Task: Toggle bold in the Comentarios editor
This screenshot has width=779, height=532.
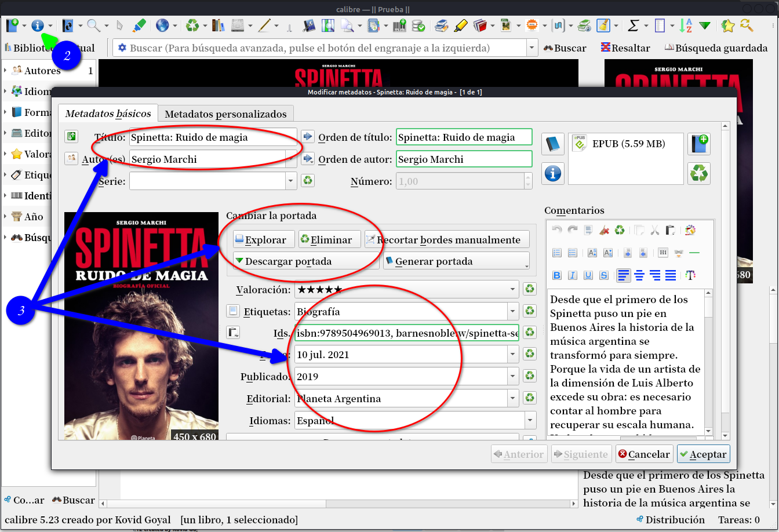Action: (557, 275)
